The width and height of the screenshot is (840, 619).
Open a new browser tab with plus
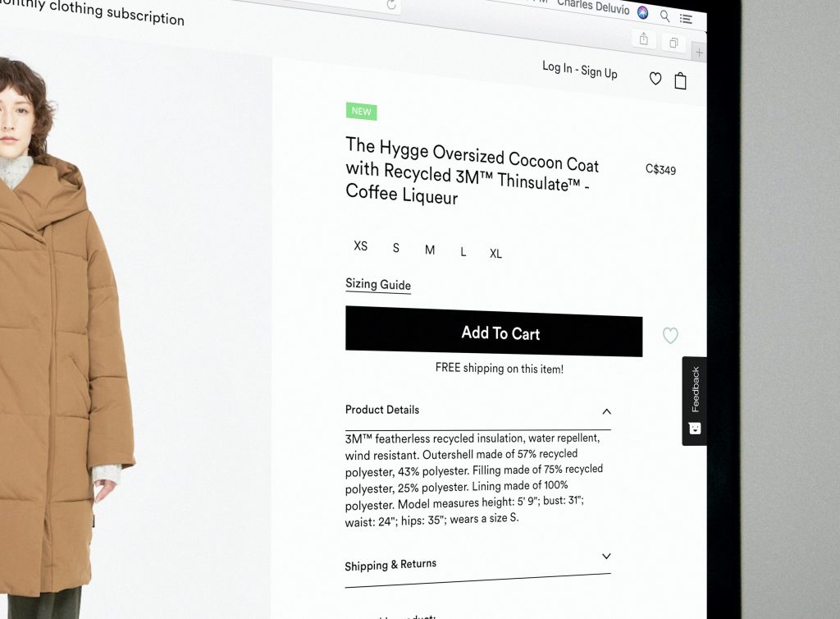click(x=699, y=53)
